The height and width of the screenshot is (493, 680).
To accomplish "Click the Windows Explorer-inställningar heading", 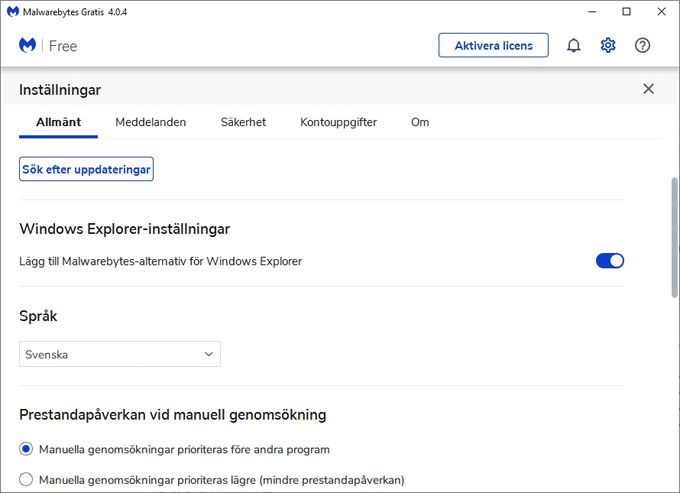I will point(124,229).
